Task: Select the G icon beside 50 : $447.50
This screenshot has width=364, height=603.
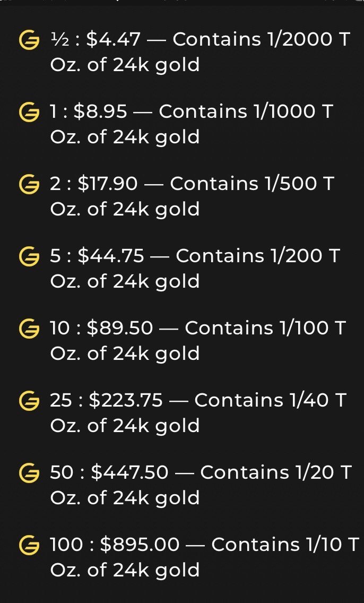Action: pyautogui.click(x=29, y=473)
